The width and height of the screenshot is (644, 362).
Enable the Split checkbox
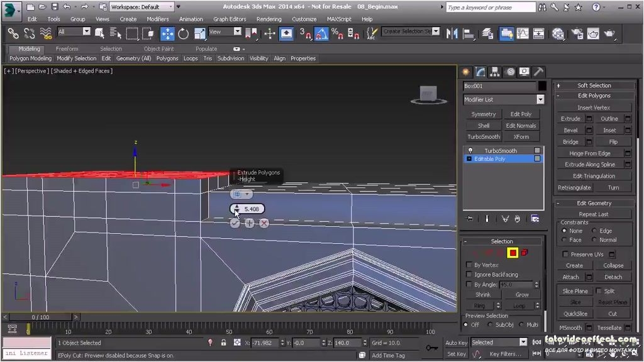pyautogui.click(x=599, y=290)
